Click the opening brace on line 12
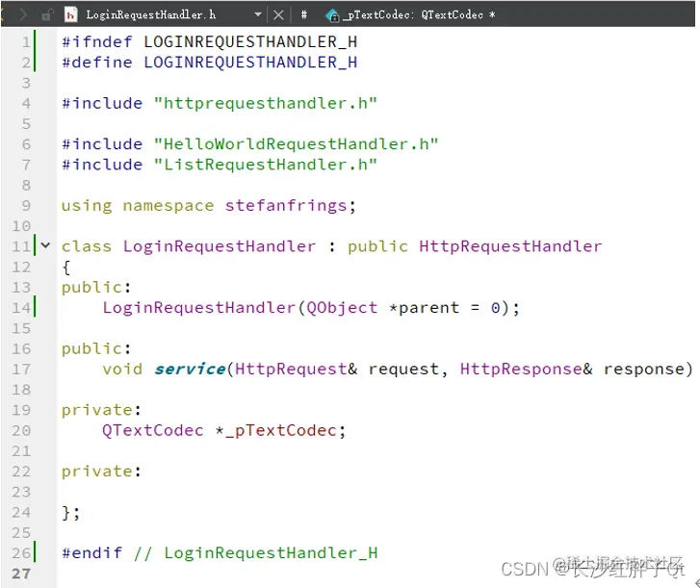 [66, 268]
